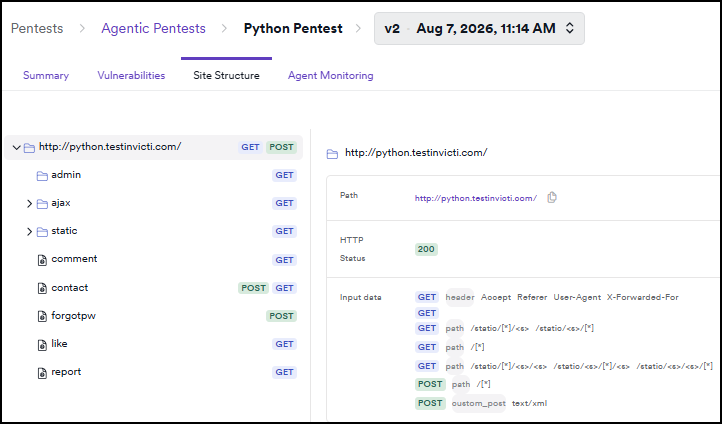Image resolution: width=722 pixels, height=424 pixels.
Task: Click the GET badge on comment row
Action: [x=285, y=260]
